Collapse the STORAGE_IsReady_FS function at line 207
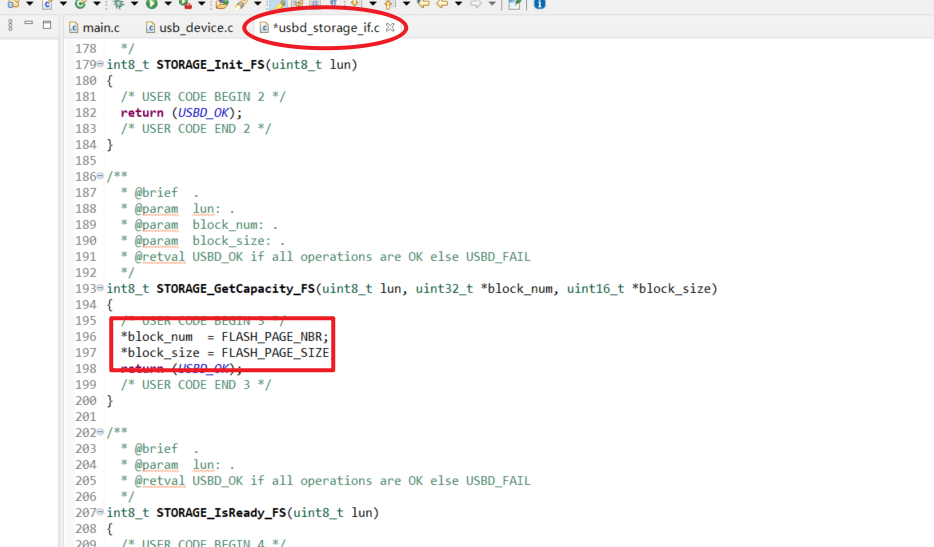Image resolution: width=934 pixels, height=547 pixels. point(101,512)
